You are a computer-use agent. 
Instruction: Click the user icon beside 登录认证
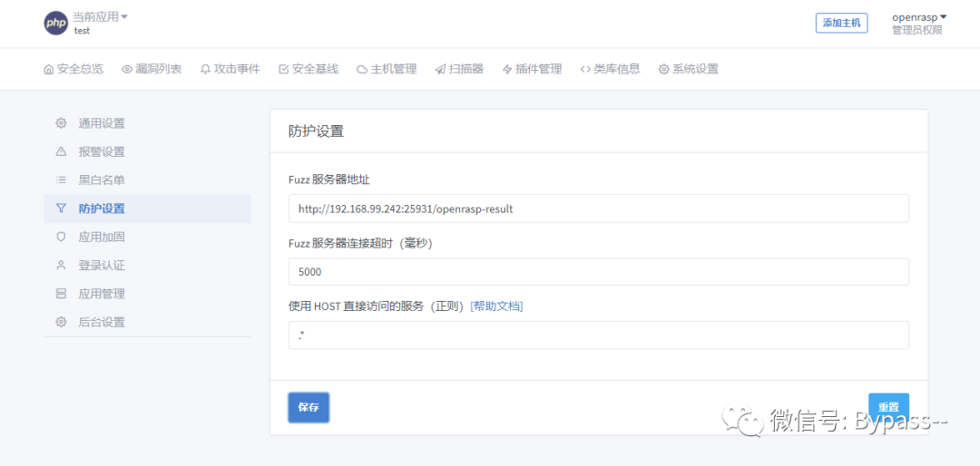[61, 265]
